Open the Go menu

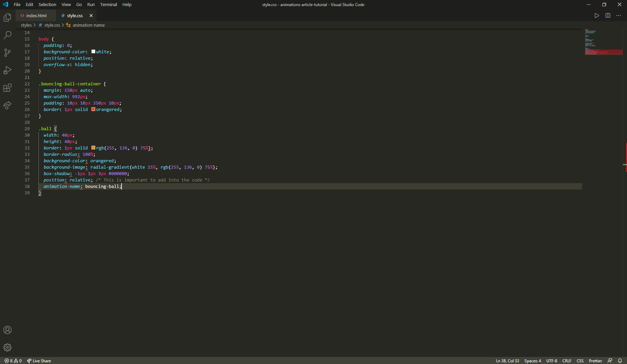click(79, 4)
